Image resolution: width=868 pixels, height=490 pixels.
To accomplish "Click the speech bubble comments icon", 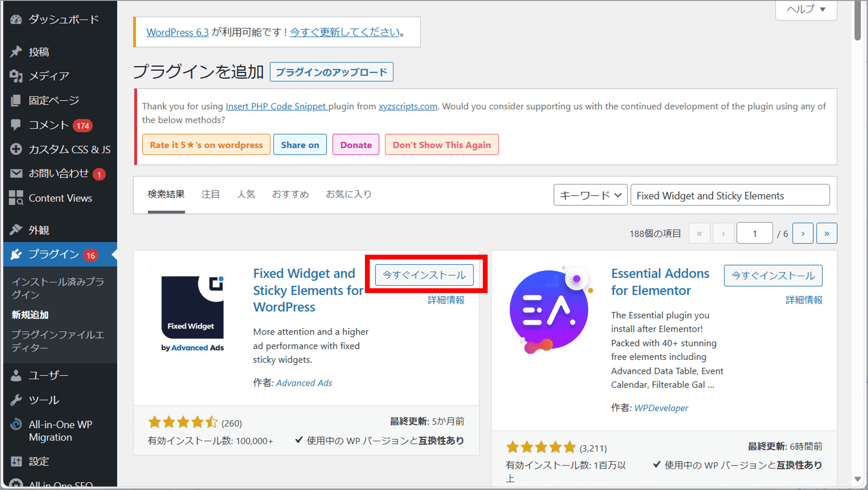I will (16, 125).
